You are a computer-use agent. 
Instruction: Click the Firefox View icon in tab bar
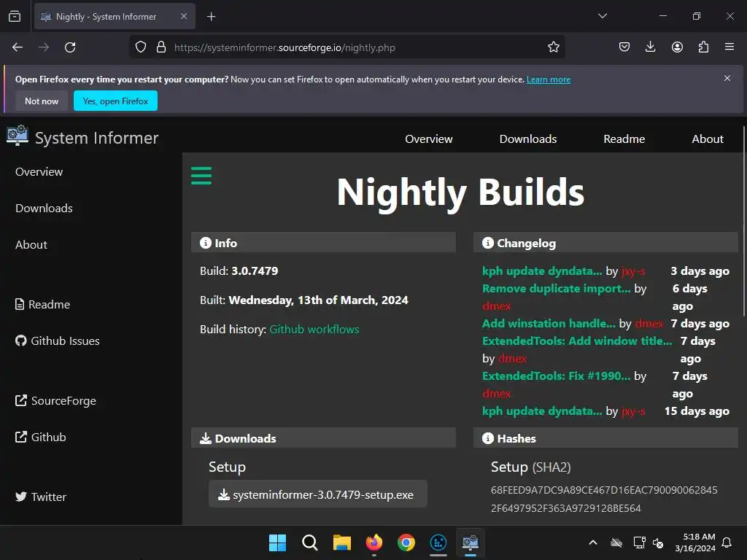click(15, 17)
